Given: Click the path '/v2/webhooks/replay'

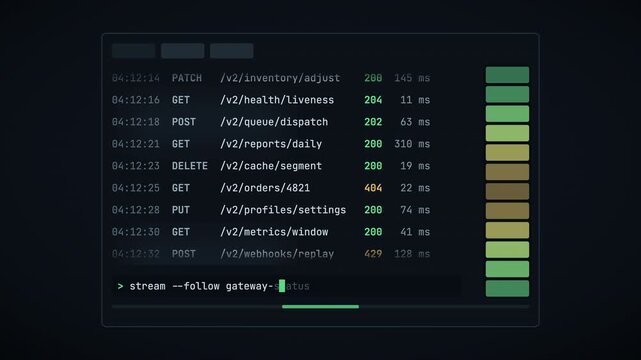Looking at the screenshot, I should [x=277, y=254].
